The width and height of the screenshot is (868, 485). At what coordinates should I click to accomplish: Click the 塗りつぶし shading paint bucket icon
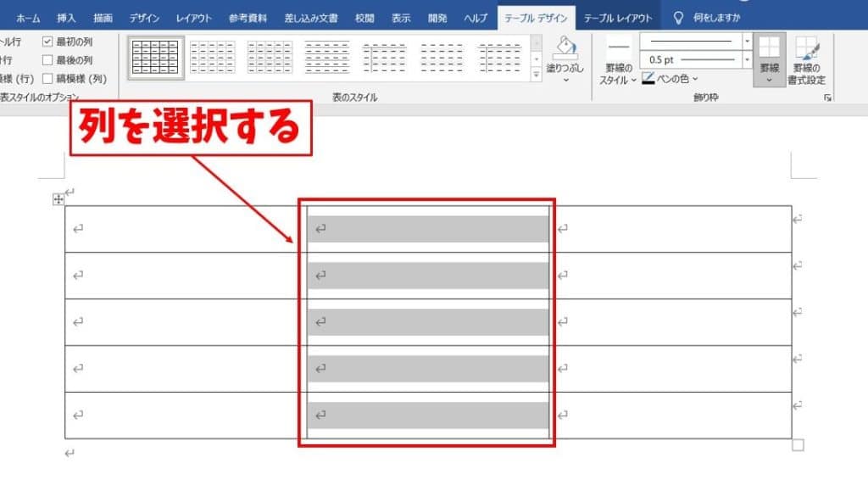tap(565, 48)
